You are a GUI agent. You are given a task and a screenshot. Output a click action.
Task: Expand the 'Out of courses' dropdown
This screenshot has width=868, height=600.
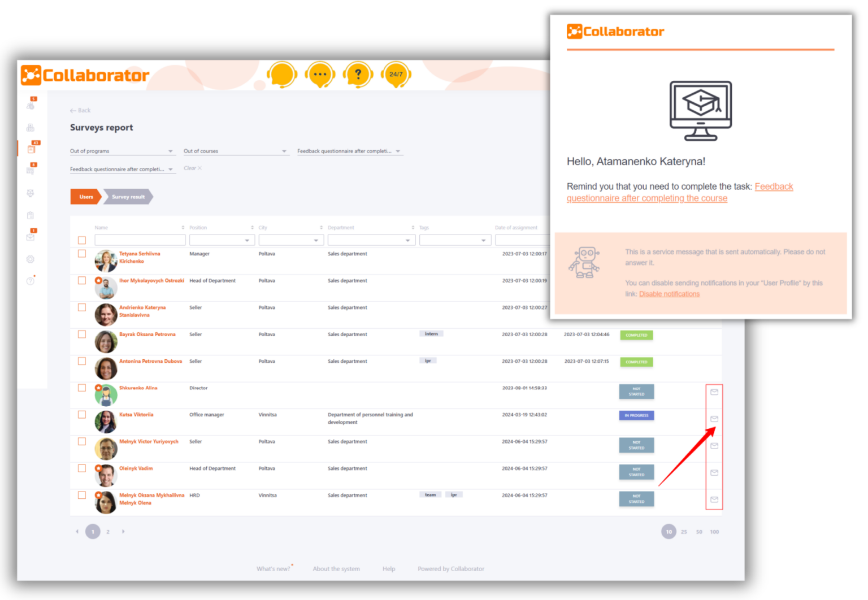[236, 151]
